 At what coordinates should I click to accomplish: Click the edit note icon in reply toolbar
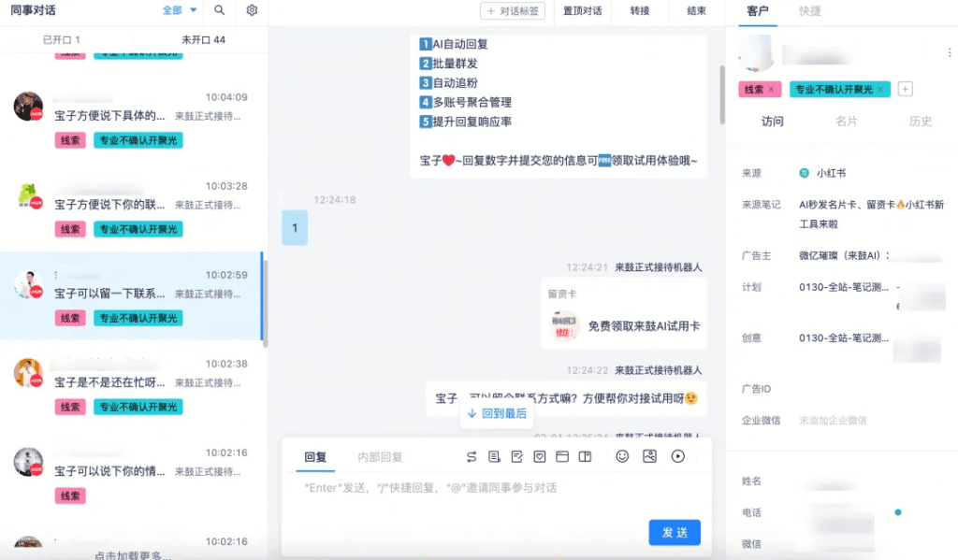click(517, 457)
